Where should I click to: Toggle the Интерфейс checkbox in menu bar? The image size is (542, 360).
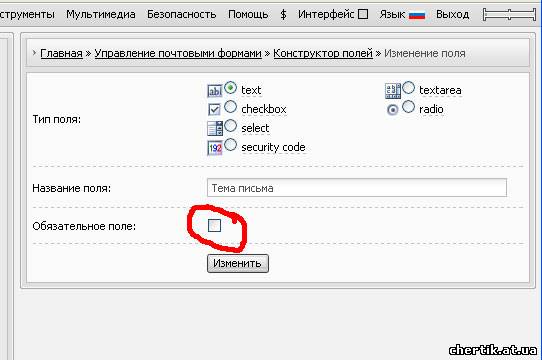(x=363, y=14)
